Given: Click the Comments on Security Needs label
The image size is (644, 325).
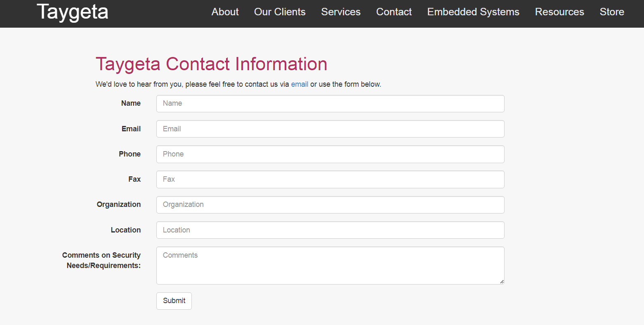Looking at the screenshot, I should coord(101,260).
